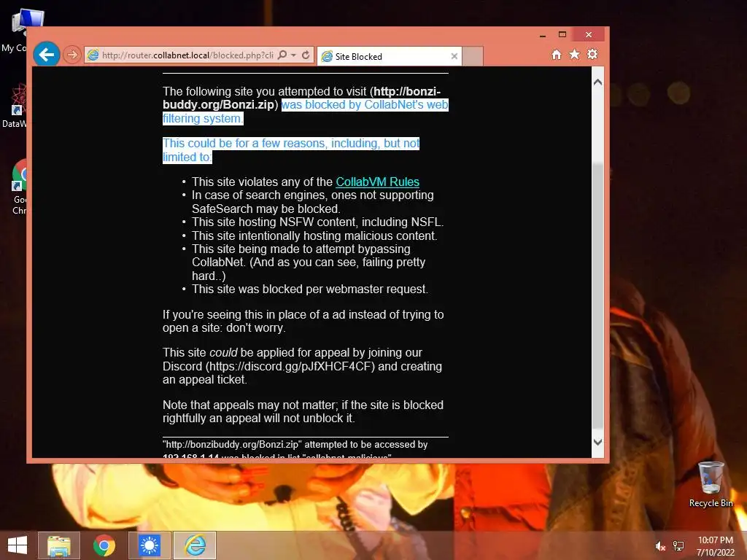Open a new blank tab
This screenshot has height=560, width=747.
(x=473, y=56)
